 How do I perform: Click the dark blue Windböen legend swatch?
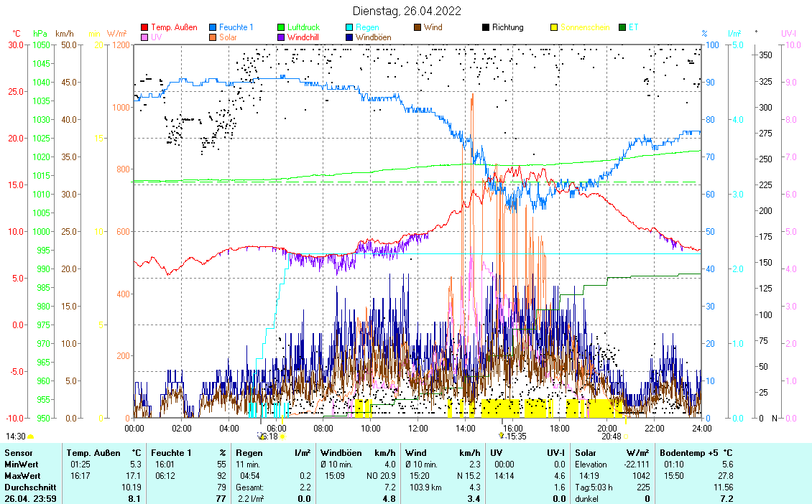pyautogui.click(x=350, y=37)
